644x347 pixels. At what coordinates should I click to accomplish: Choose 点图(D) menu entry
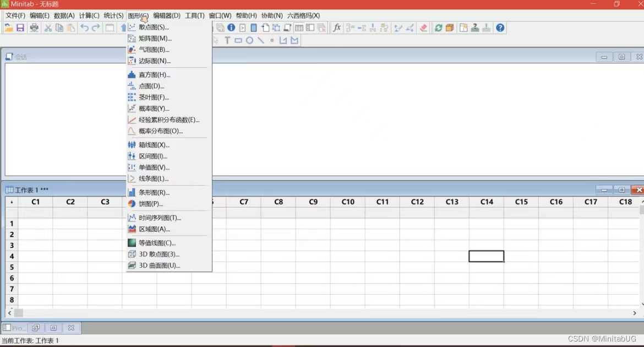(169, 86)
